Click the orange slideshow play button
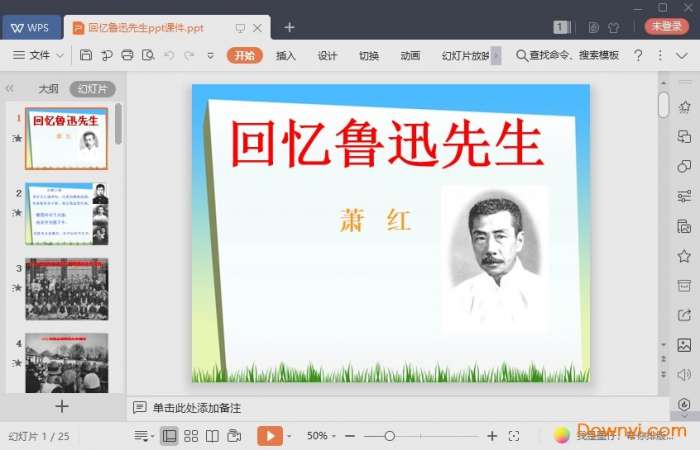Screen dimensions: 700x450 [x=270, y=436]
